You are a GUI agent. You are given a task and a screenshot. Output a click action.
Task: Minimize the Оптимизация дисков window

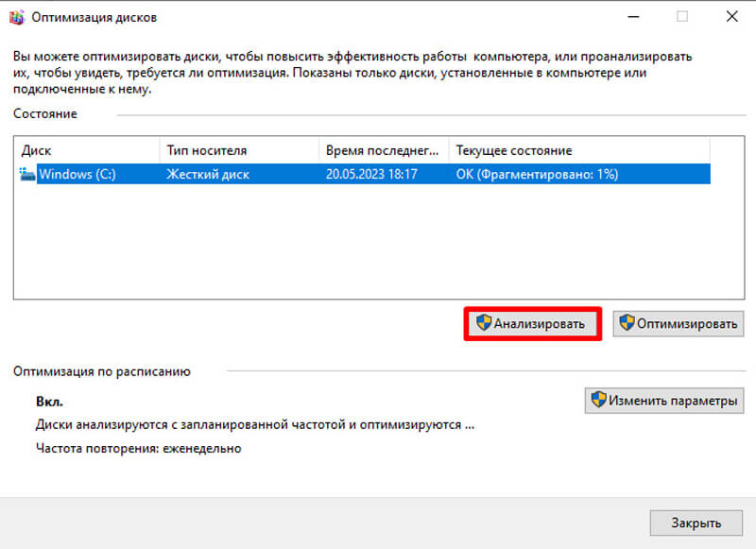point(633,17)
